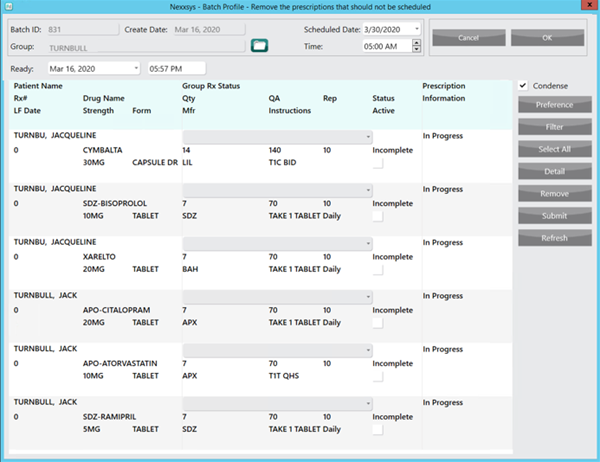Check the Active box for CYMBALTA
Screen dimensions: 600x462
pos(378,163)
